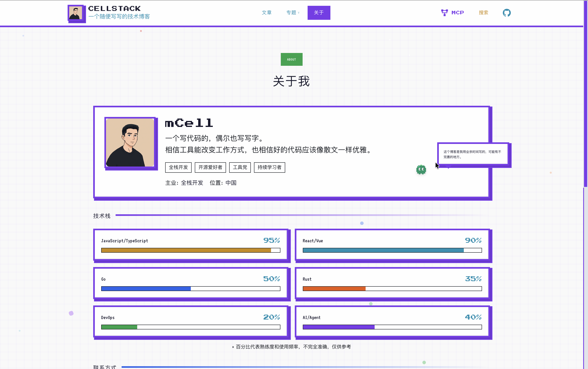Viewport: 588px width, 369px height.
Task: Click the green ABOUT badge
Action: [x=291, y=59]
